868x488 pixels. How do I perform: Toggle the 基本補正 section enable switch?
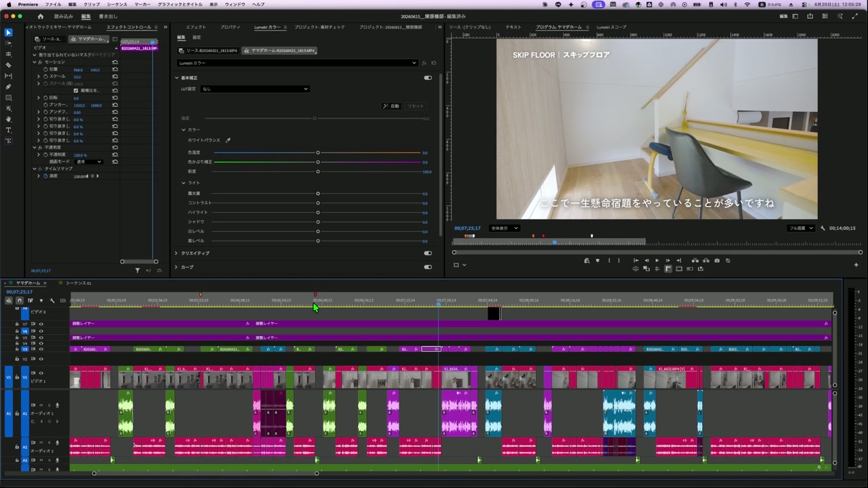pyautogui.click(x=428, y=78)
